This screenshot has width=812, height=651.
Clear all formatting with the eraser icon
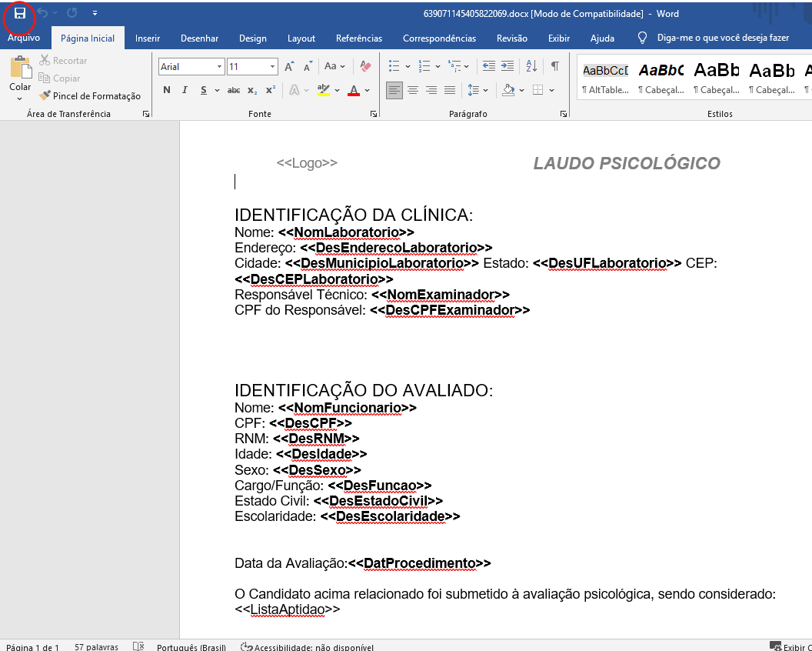365,66
